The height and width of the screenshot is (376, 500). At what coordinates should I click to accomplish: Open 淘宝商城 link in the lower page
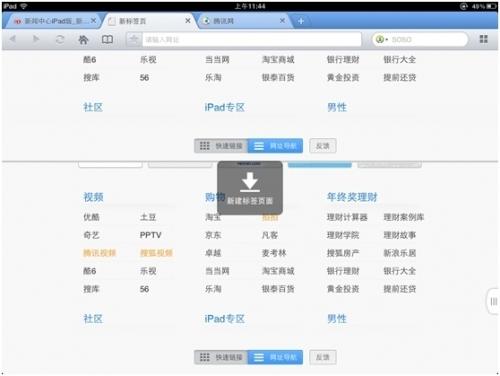[278, 271]
